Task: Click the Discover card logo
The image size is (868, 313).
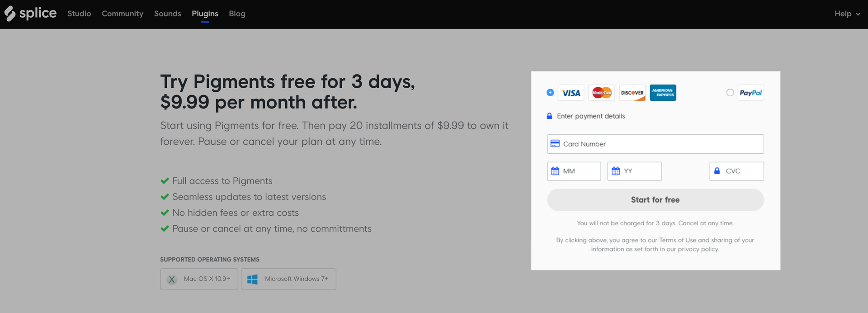Action: coord(632,93)
